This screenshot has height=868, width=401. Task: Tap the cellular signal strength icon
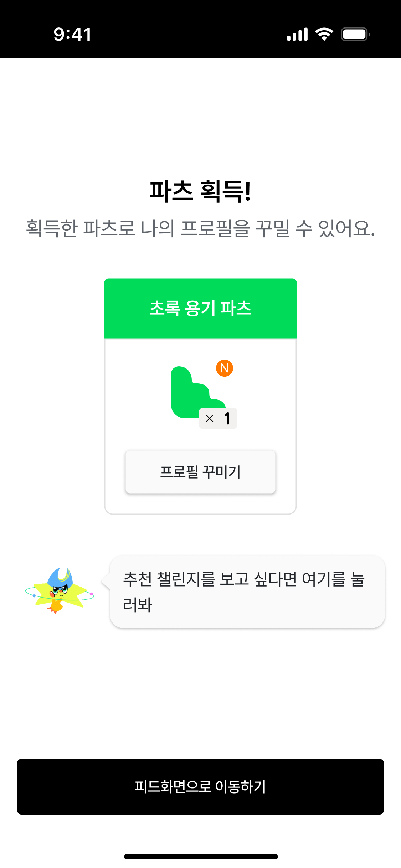pos(297,35)
